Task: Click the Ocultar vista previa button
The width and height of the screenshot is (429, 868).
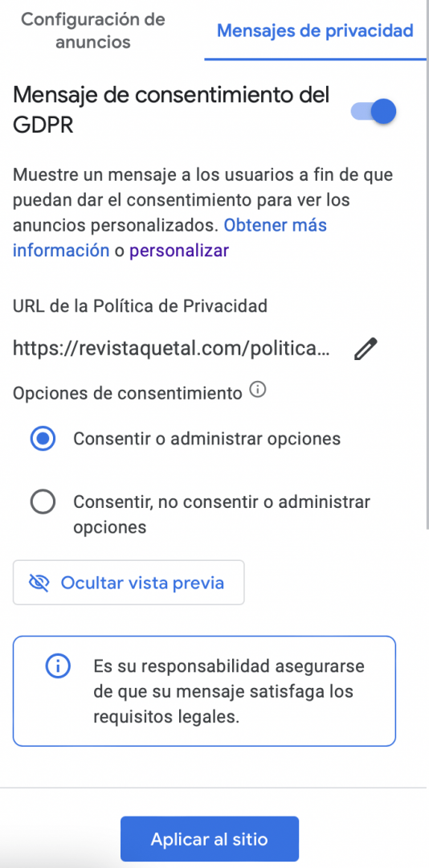Action: [129, 583]
